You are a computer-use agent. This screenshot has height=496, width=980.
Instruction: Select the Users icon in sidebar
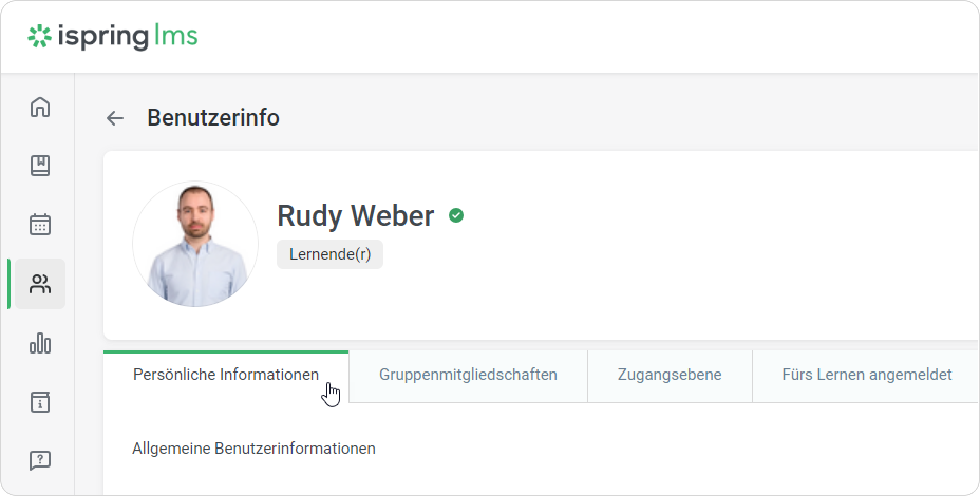40,284
